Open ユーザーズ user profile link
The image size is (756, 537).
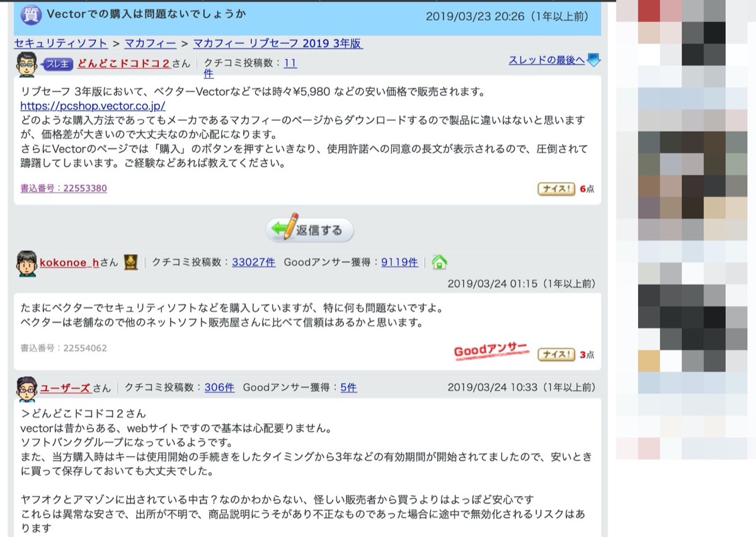tap(66, 388)
